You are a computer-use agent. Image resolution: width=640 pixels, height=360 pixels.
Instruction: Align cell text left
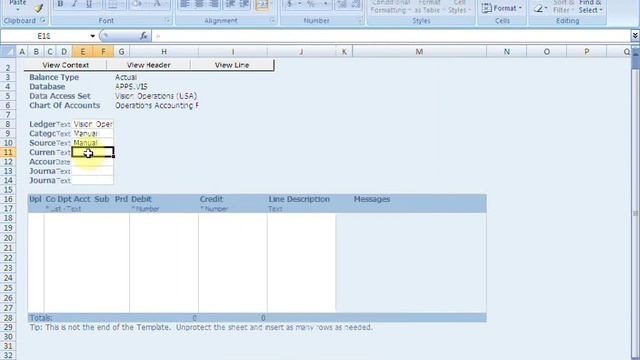[x=184, y=4]
